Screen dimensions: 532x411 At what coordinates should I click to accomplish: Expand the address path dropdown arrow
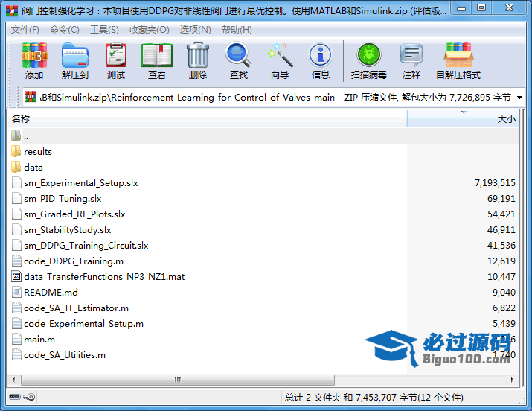(519, 98)
